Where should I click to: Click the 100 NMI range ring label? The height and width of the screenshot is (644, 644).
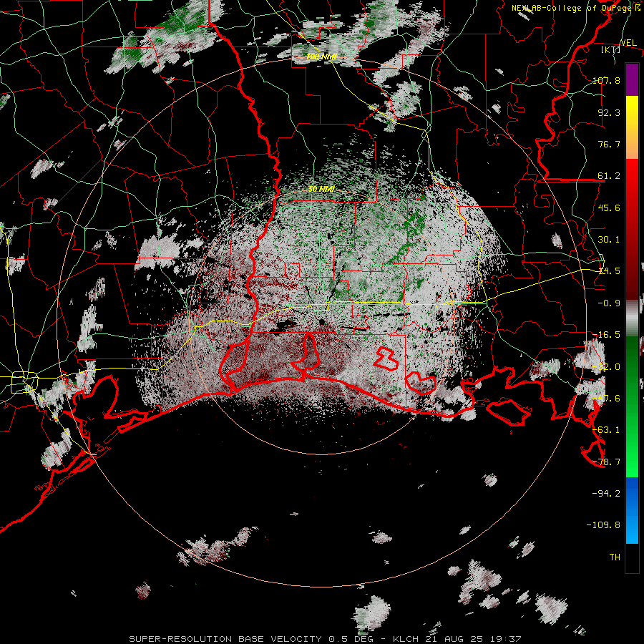coord(321,57)
